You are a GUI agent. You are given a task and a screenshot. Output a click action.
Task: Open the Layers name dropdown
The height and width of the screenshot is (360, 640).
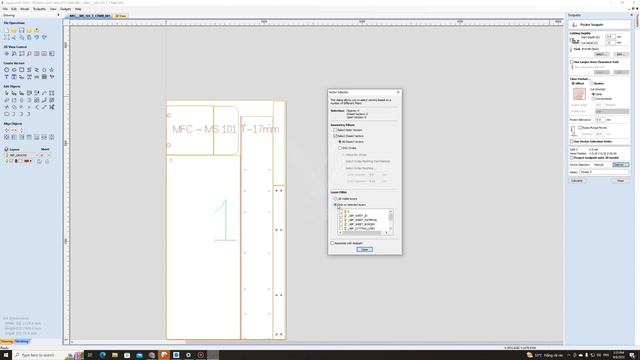(37, 155)
